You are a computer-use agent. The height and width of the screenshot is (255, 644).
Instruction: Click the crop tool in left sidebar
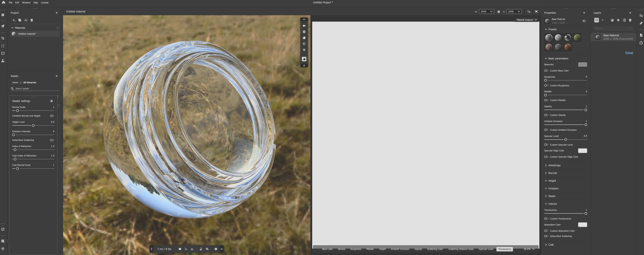3,38
